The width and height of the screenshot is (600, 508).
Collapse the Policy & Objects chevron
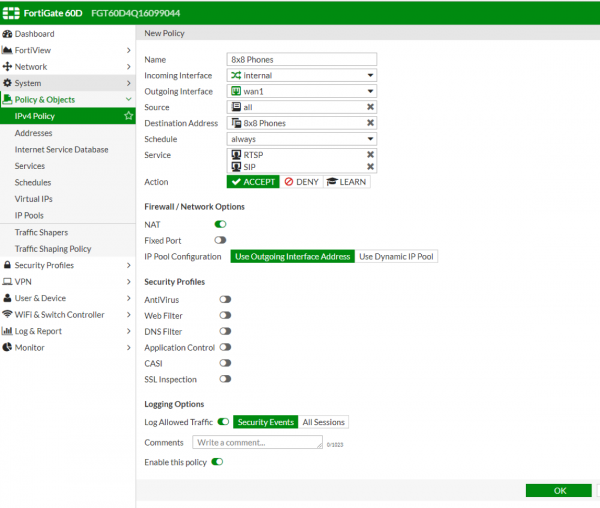[129, 99]
